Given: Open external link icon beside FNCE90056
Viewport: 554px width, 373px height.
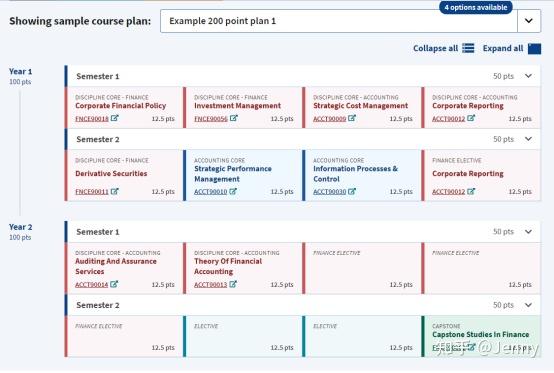Looking at the screenshot, I should (x=233, y=118).
